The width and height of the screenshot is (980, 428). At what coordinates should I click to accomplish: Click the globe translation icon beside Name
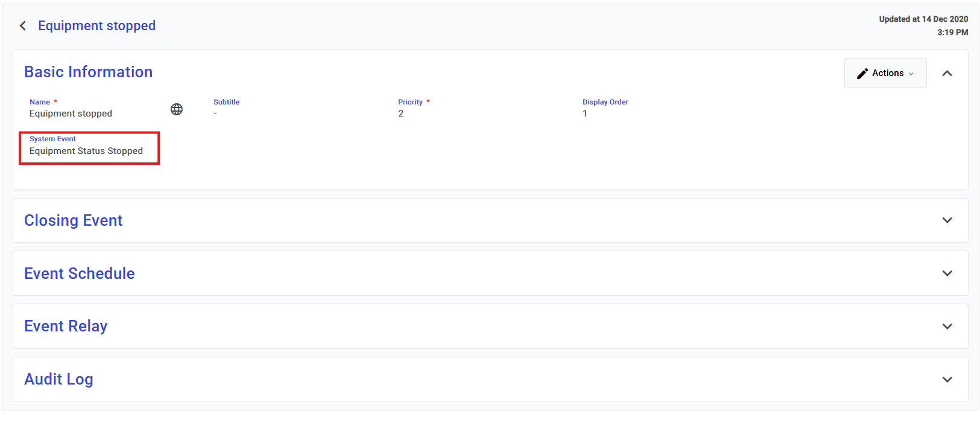point(176,109)
